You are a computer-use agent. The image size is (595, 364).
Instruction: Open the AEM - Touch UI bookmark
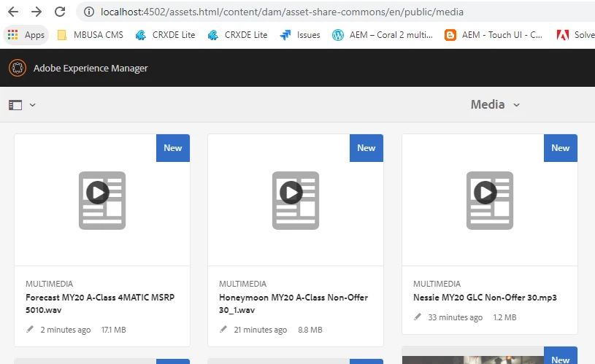[494, 35]
